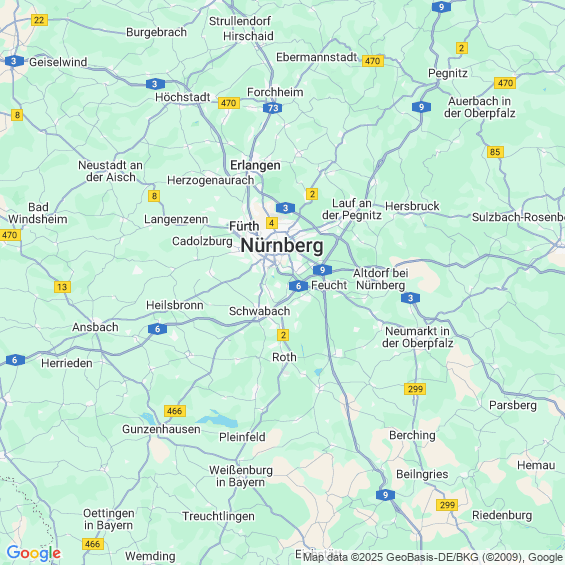
Task: Click the 85 road shield near Auerbach
Action: click(495, 152)
